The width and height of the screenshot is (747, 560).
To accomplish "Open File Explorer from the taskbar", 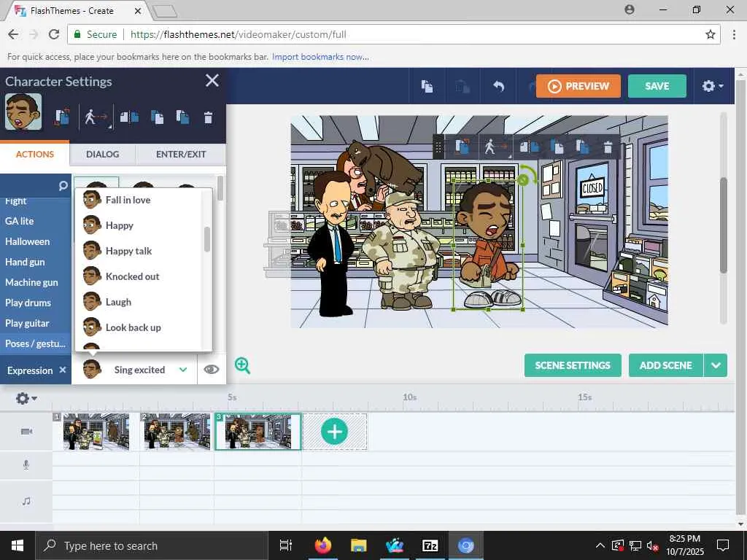I will pyautogui.click(x=359, y=545).
